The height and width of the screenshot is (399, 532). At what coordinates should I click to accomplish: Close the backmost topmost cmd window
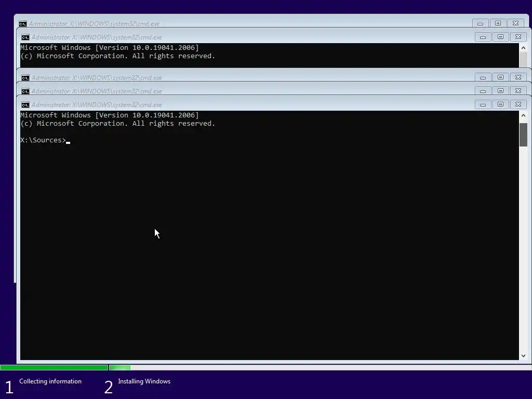515,23
